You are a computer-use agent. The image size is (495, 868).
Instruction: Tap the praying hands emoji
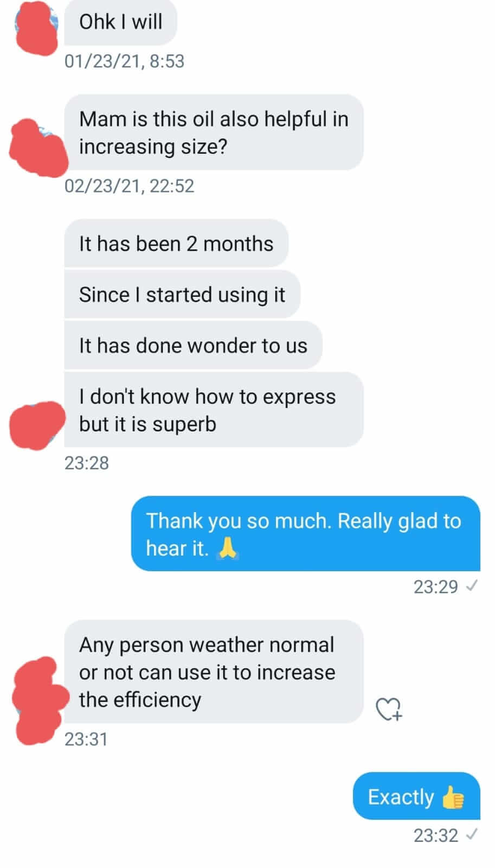[x=227, y=547]
